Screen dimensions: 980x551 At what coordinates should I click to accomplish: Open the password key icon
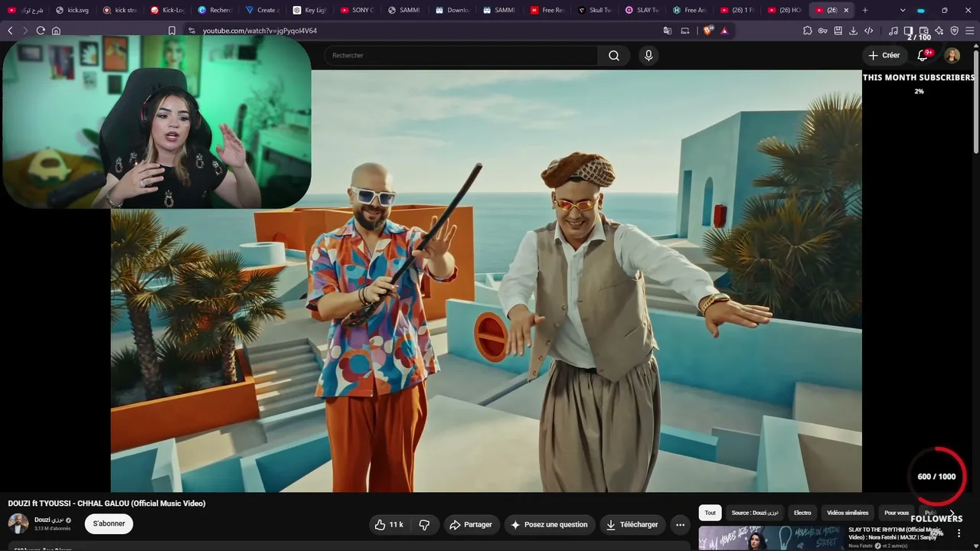coord(823,31)
